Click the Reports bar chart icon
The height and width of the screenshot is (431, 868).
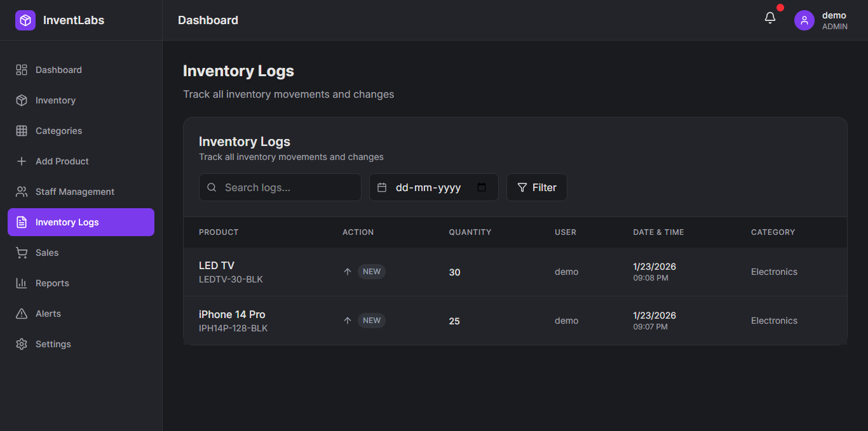(x=22, y=283)
